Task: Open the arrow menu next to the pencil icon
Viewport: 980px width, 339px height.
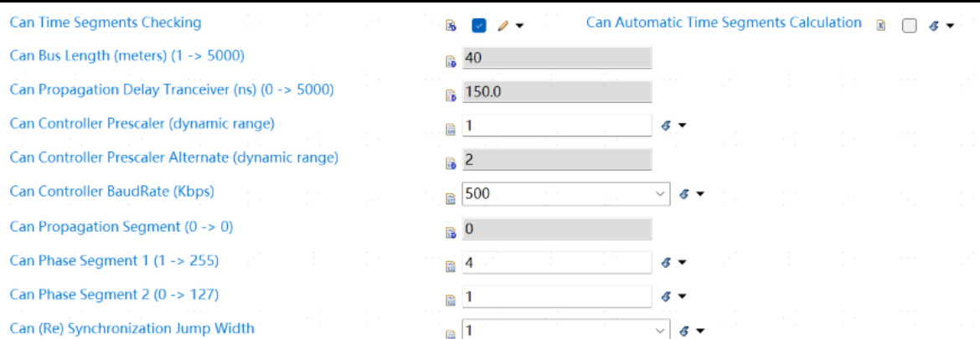Action: pos(519,26)
